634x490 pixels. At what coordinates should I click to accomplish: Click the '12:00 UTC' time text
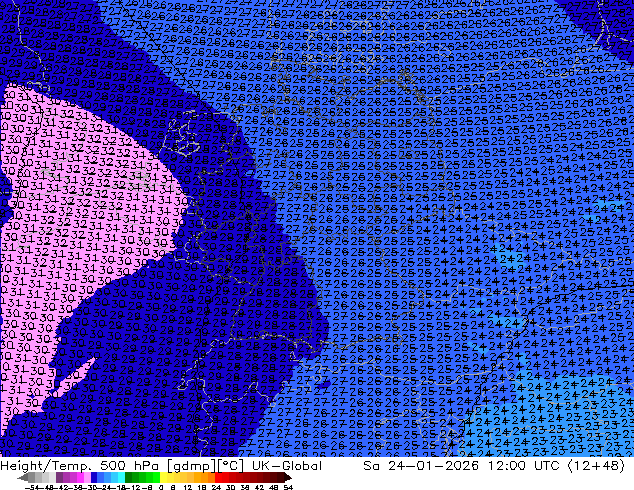tap(523, 465)
